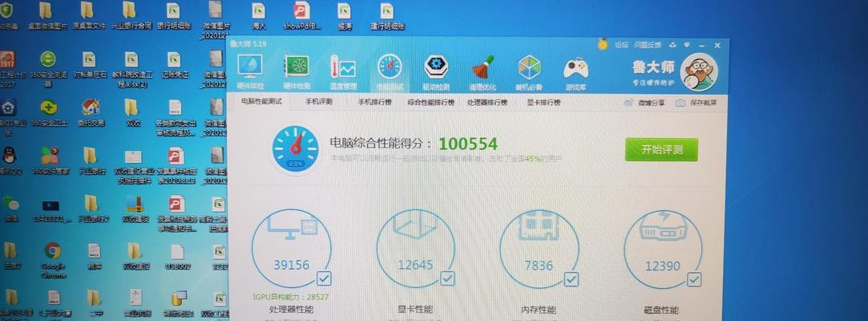The height and width of the screenshot is (321, 868).
Task: Click the gold medal icon in title bar
Action: [x=603, y=44]
